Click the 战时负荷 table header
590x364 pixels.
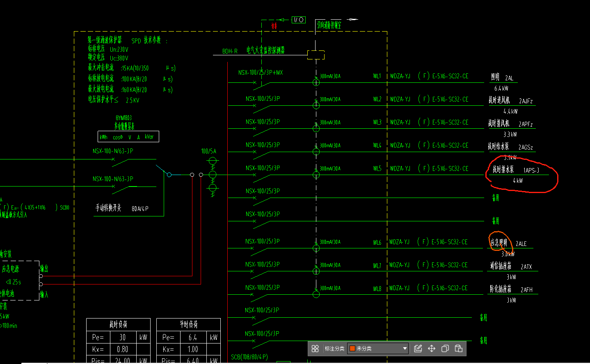click(x=118, y=324)
